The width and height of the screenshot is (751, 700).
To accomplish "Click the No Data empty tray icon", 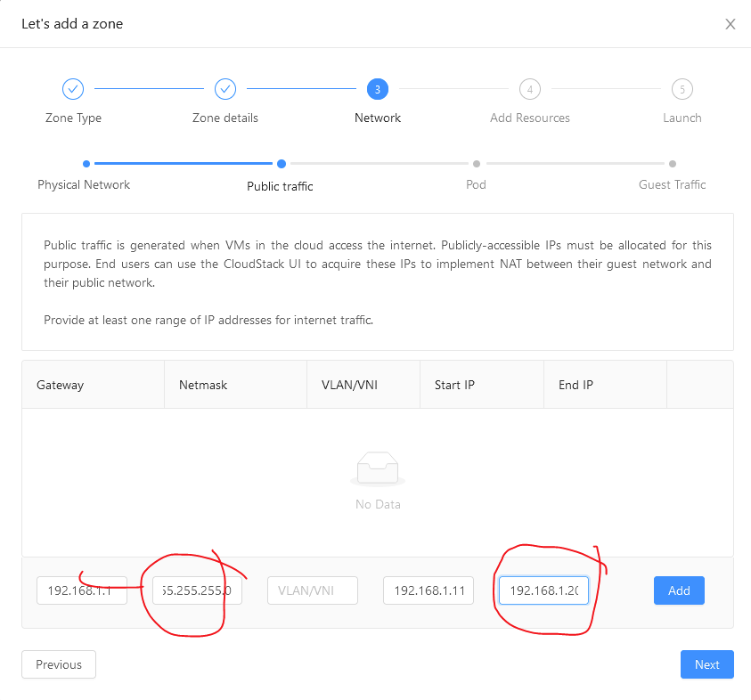I will pos(378,468).
